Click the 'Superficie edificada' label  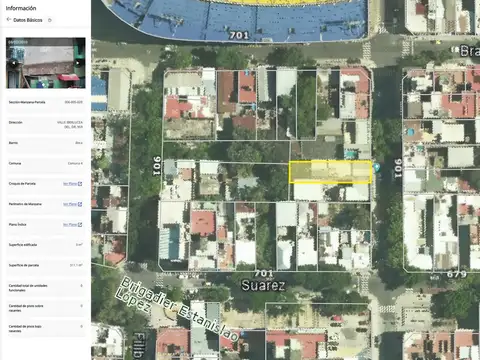(23, 245)
